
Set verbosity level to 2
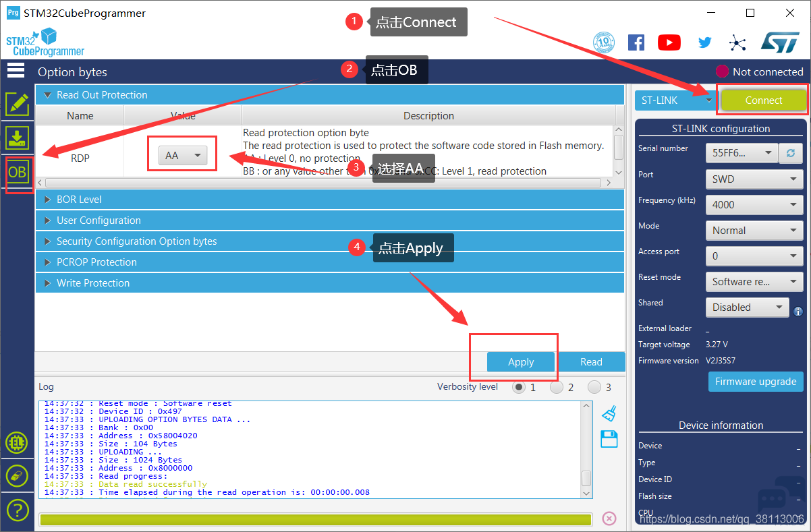pos(557,387)
